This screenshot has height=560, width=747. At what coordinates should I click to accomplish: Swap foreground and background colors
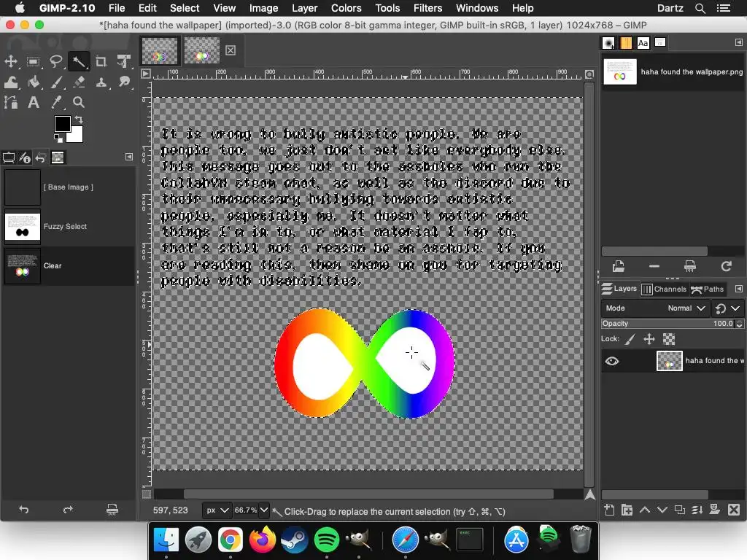[x=79, y=120]
